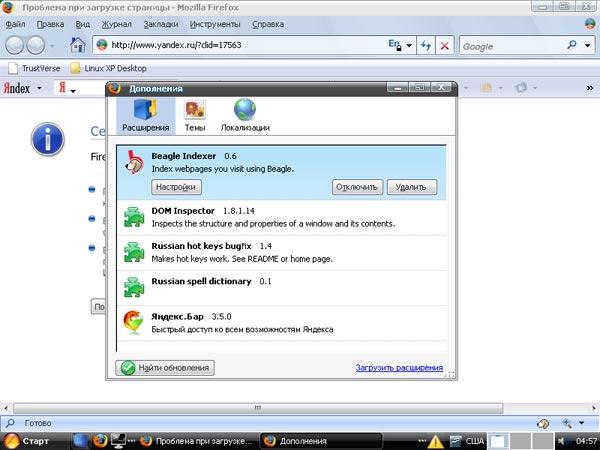Click the Reload page arrows icon
This screenshot has width=600, height=450.
pos(426,46)
